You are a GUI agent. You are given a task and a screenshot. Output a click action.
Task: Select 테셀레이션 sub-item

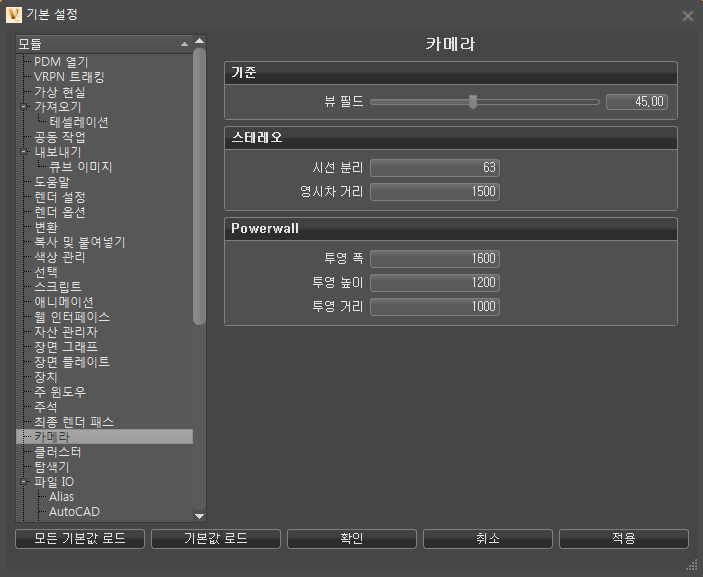click(78, 122)
